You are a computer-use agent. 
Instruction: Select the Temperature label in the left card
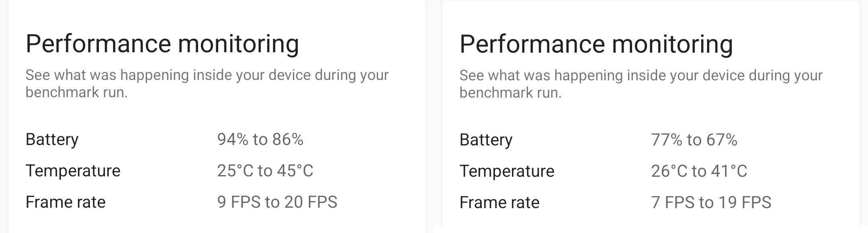tap(73, 171)
